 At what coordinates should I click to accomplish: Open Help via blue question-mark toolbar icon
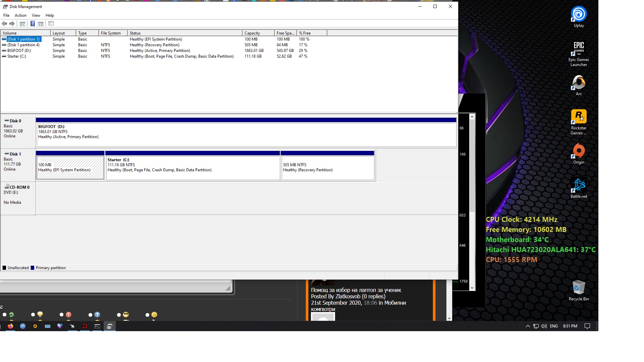pos(33,24)
